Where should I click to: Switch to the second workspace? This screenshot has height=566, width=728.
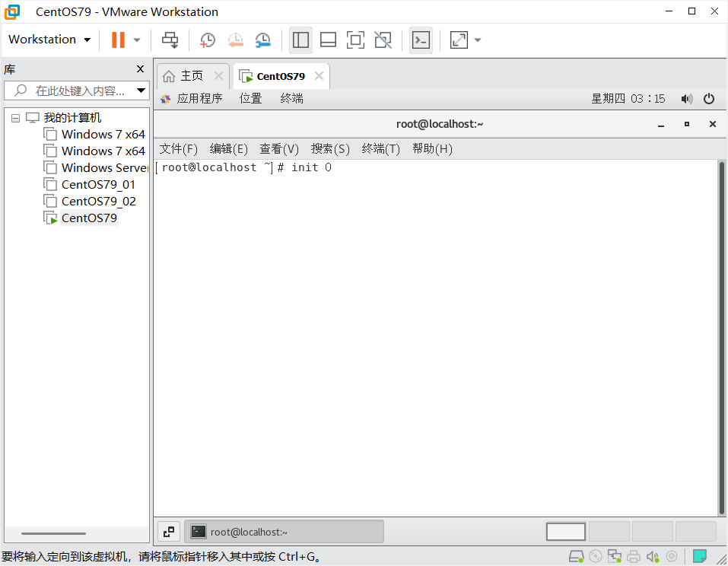click(609, 532)
